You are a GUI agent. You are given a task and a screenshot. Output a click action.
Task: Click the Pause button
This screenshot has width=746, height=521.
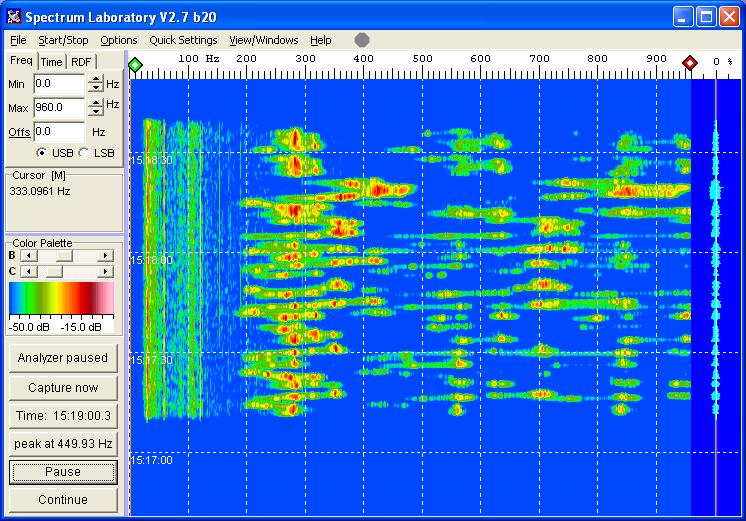click(x=63, y=472)
